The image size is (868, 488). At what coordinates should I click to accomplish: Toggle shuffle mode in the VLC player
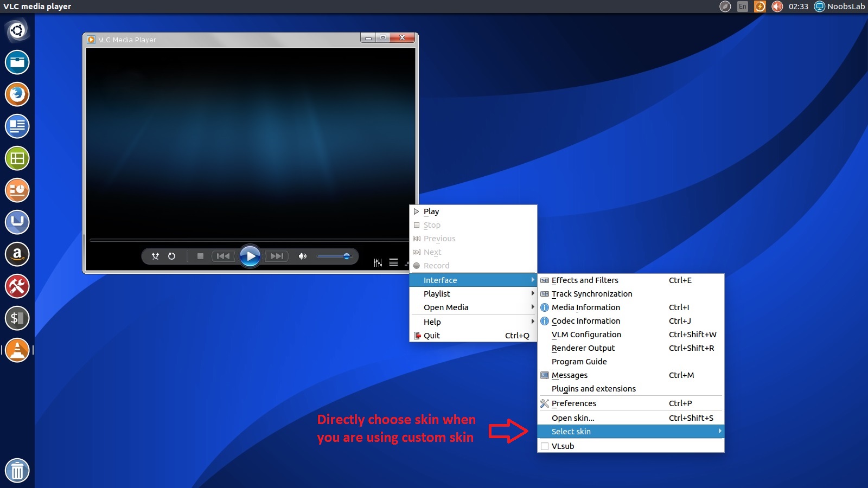[x=155, y=256]
